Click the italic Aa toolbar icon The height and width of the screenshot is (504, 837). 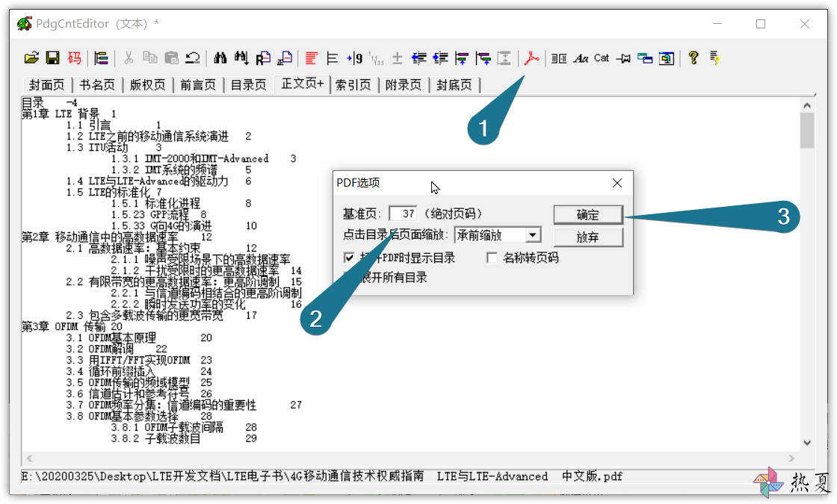581,57
